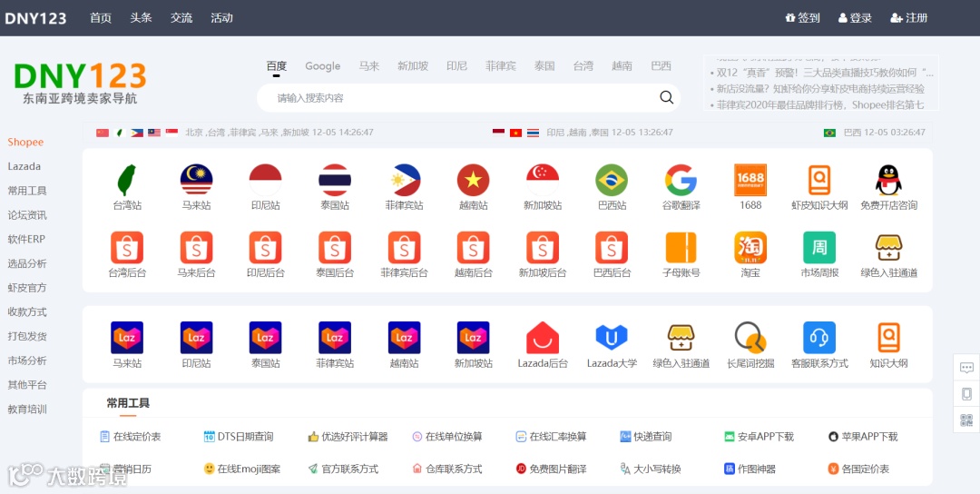This screenshot has height=494, width=980.
Task: Open the 巴西站 Brazil flag icon
Action: [612, 180]
